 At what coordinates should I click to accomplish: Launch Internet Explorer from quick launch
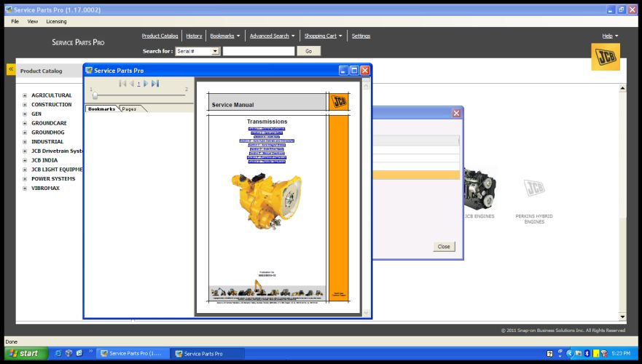click(x=58, y=353)
